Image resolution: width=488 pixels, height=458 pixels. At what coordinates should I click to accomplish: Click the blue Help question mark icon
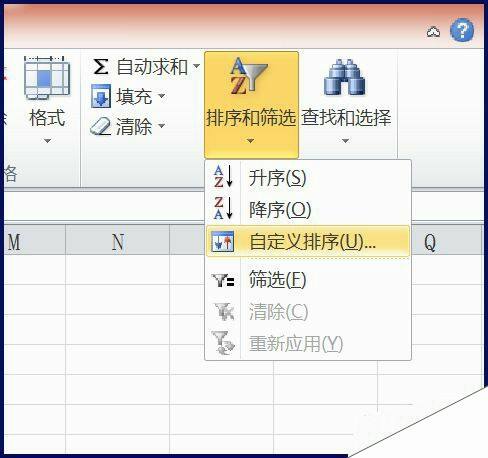[462, 31]
